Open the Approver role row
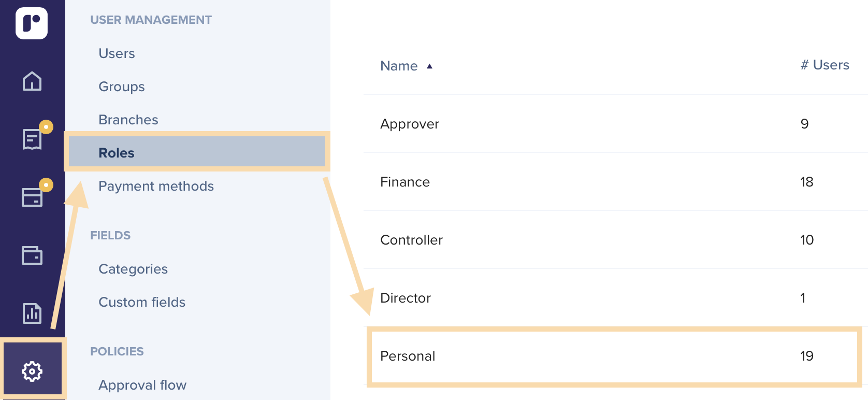Viewport: 868px width, 400px height. point(615,124)
